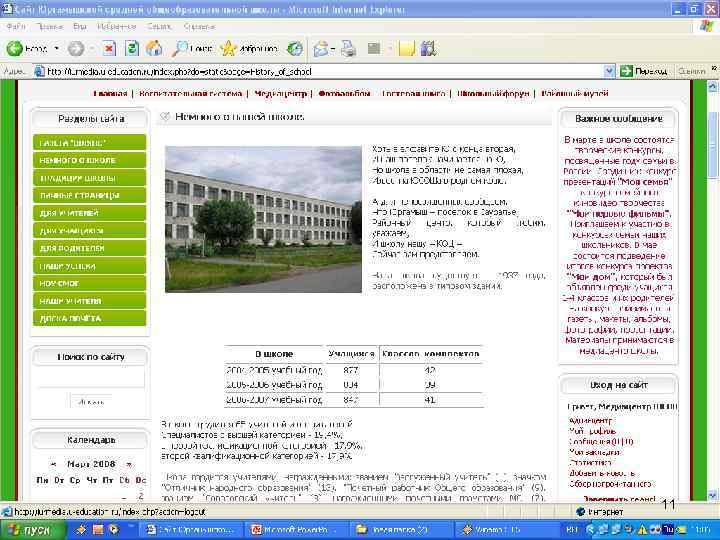Open the Районный музей navigation link

[574, 94]
